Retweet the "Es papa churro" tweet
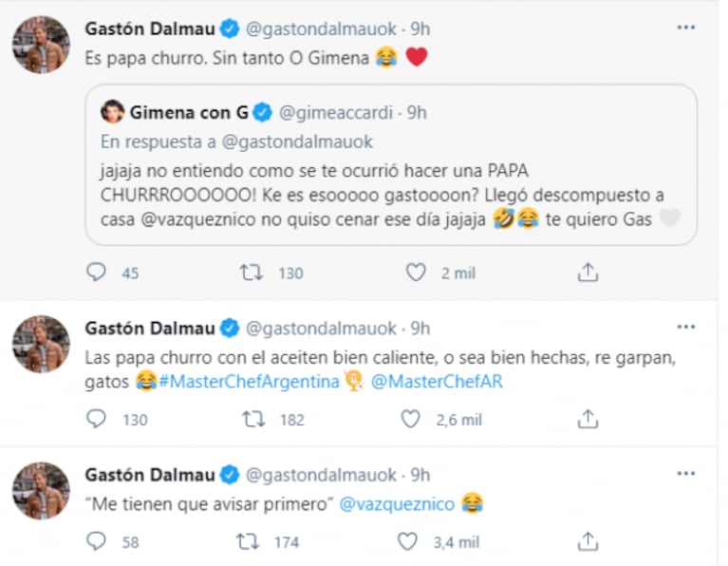 coord(252,273)
